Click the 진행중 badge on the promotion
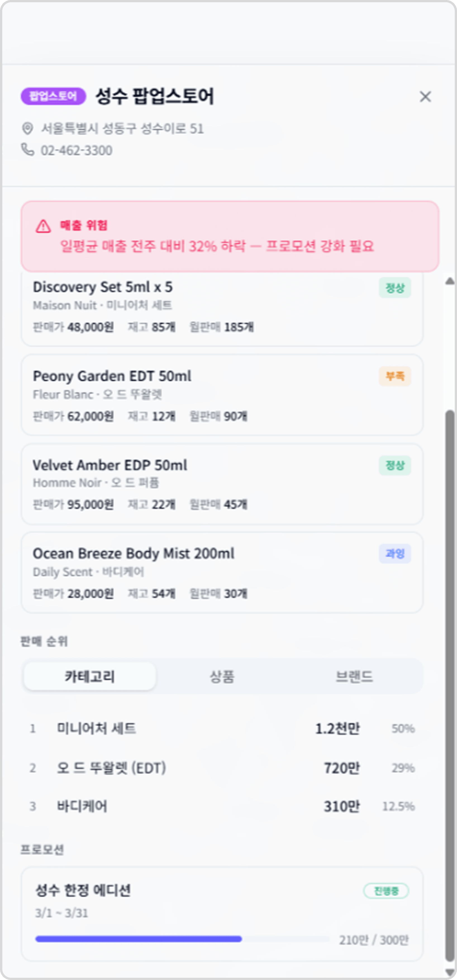The height and width of the screenshot is (980, 457). [x=386, y=891]
